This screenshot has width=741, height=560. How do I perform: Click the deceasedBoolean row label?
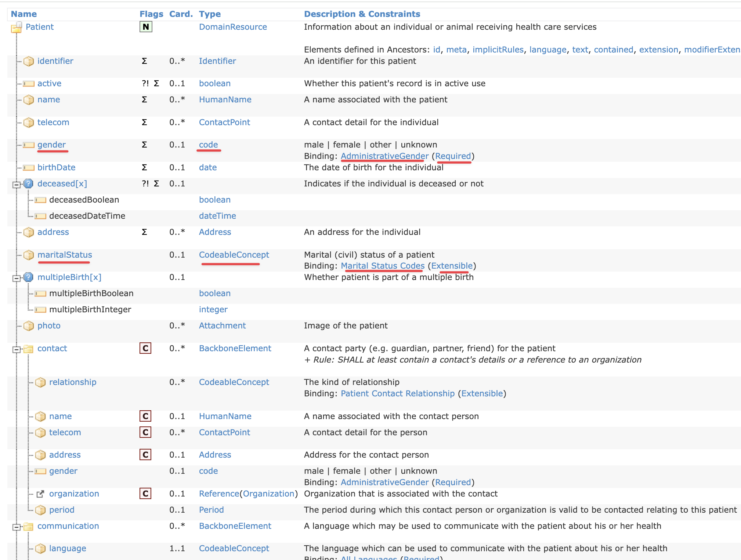point(84,200)
